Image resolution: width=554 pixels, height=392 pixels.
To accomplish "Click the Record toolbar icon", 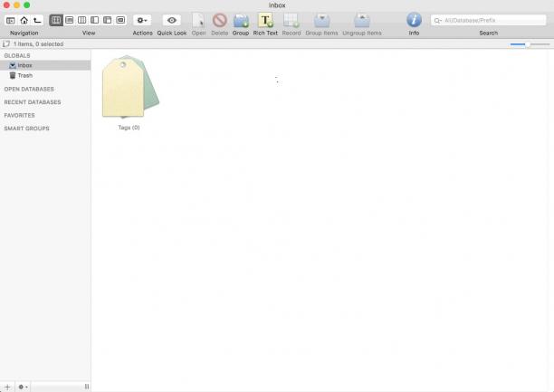I will (291, 20).
